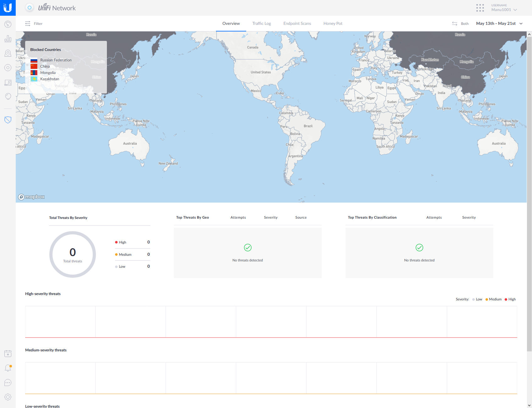Click the page scroll down arrow
Viewport: 532px width, 408px height.
pos(529,405)
